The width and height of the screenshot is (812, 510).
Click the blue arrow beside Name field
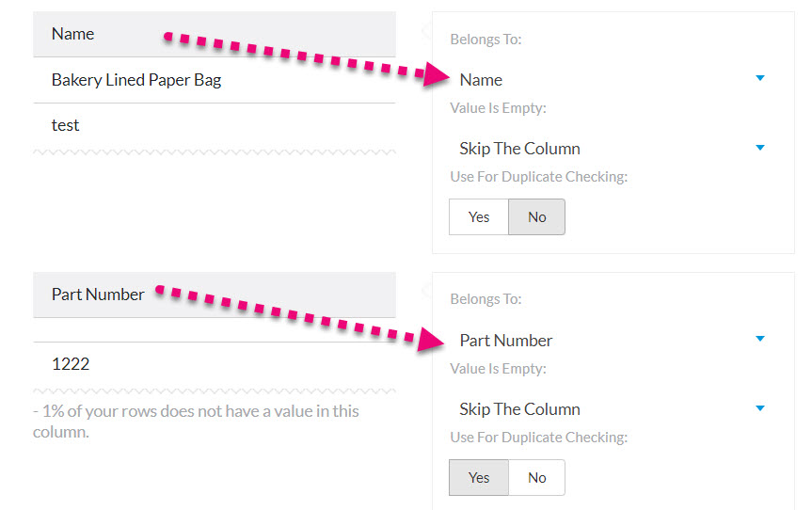point(759,78)
